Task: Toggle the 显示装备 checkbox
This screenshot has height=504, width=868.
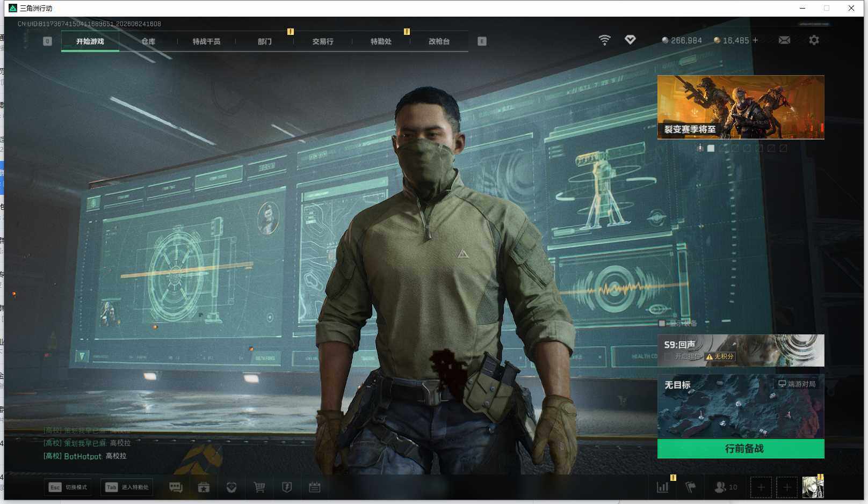Action: pos(662,323)
